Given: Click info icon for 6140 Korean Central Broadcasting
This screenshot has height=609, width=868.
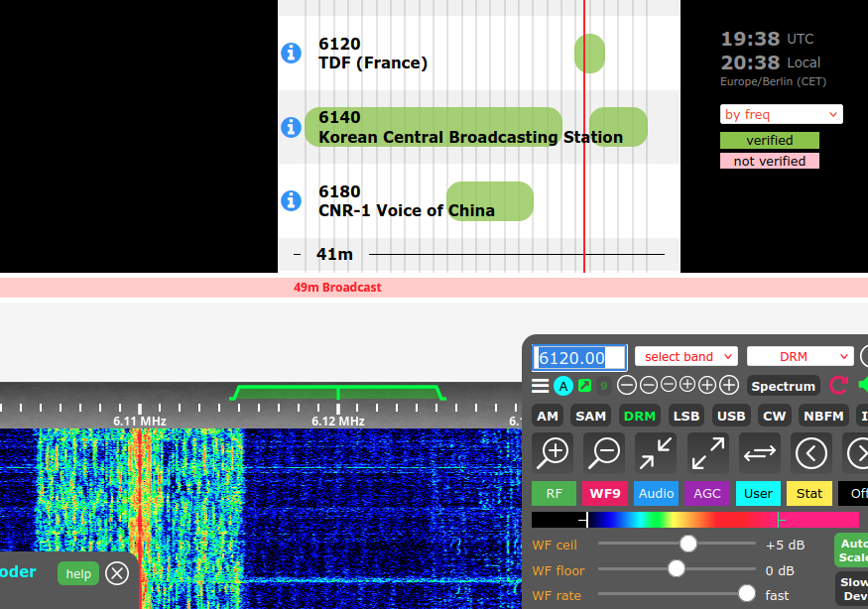Looking at the screenshot, I should [x=291, y=127].
